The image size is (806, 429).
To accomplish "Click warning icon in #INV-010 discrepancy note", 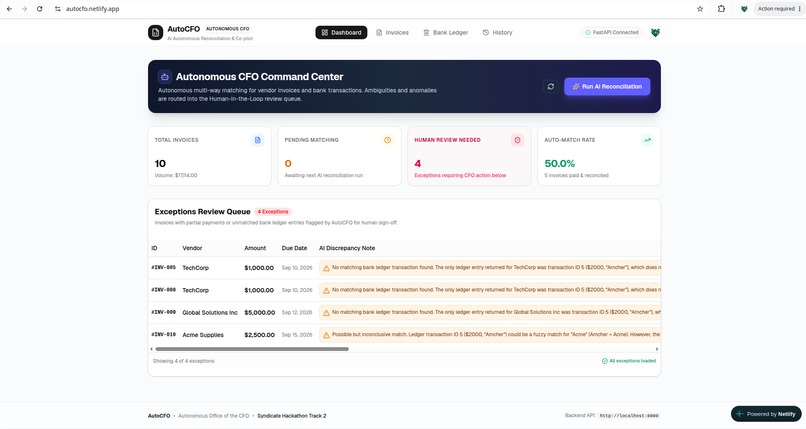I will coord(326,335).
